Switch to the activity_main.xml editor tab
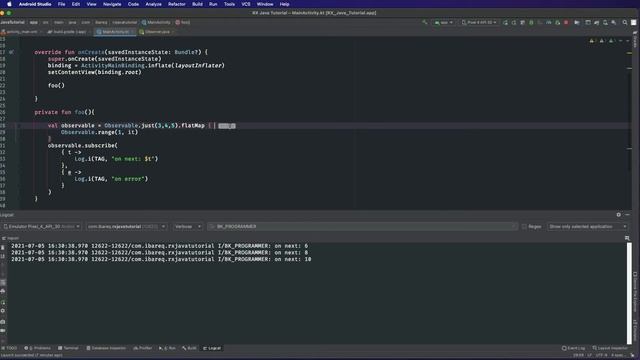The image size is (640, 360). click(x=21, y=32)
